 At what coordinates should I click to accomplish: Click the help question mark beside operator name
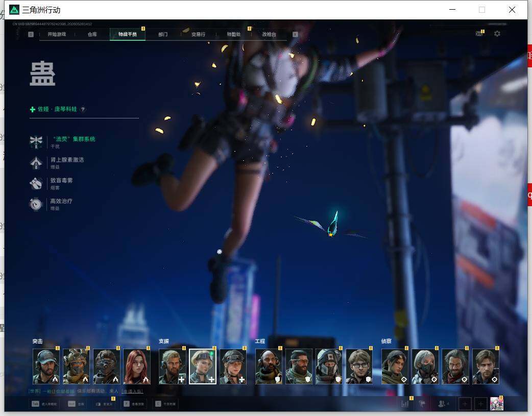click(83, 109)
